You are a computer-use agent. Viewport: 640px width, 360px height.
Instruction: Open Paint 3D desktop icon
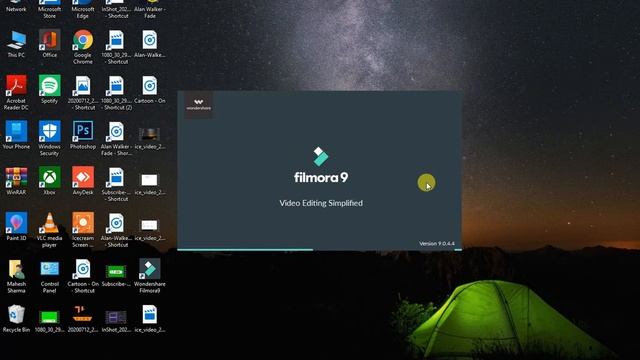click(x=16, y=227)
